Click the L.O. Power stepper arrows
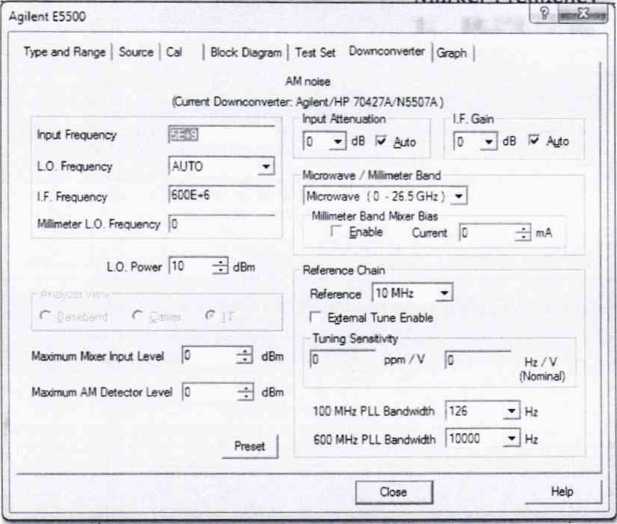Viewport: 617px width, 524px height. (220, 266)
